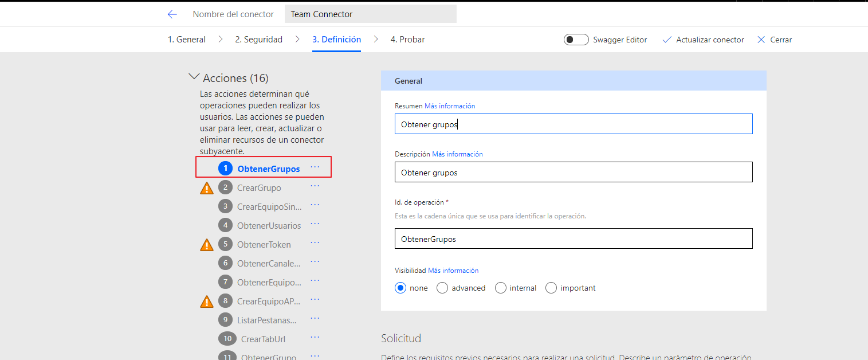Image resolution: width=868 pixels, height=360 pixels.
Task: Collapse the Acciones (16) section
Action: click(194, 77)
